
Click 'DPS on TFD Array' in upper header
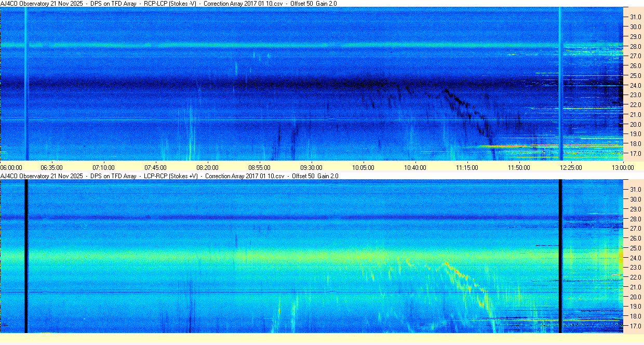(x=113, y=4)
